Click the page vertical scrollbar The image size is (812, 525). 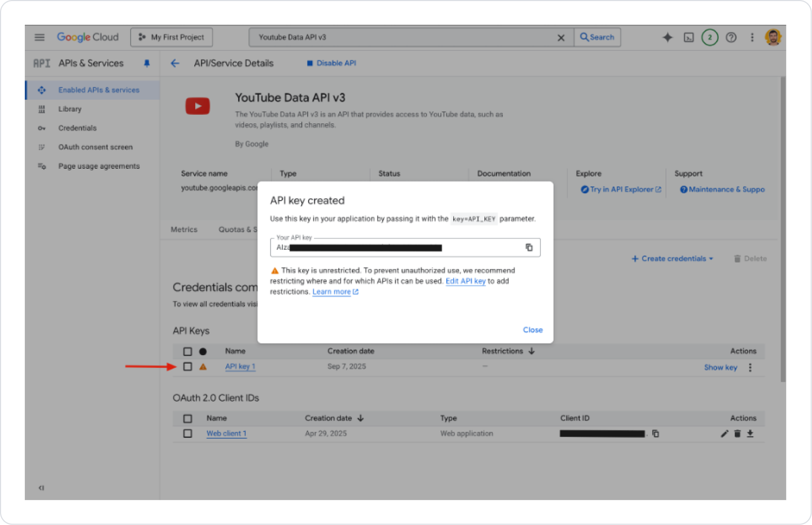(x=783, y=229)
